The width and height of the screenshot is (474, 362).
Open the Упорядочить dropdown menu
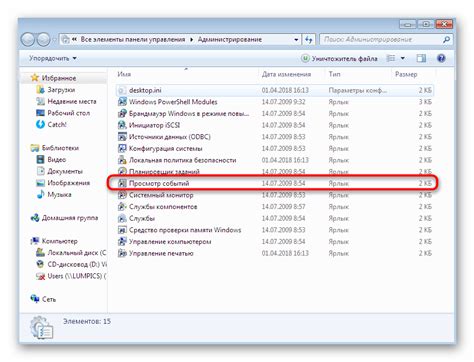coord(53,58)
